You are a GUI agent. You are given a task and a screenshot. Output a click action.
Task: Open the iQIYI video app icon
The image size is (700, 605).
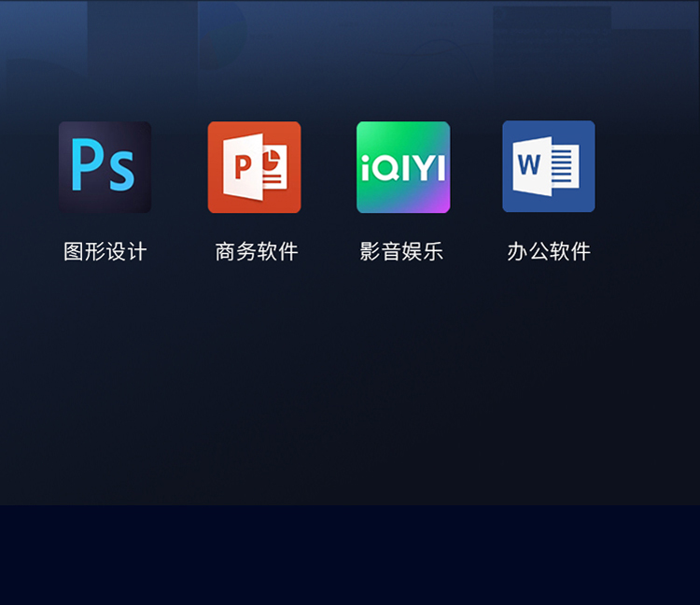[x=403, y=167]
